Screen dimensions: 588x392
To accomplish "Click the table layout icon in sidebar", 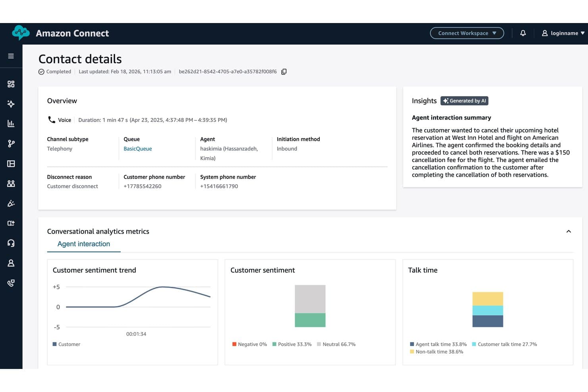I will (11, 164).
